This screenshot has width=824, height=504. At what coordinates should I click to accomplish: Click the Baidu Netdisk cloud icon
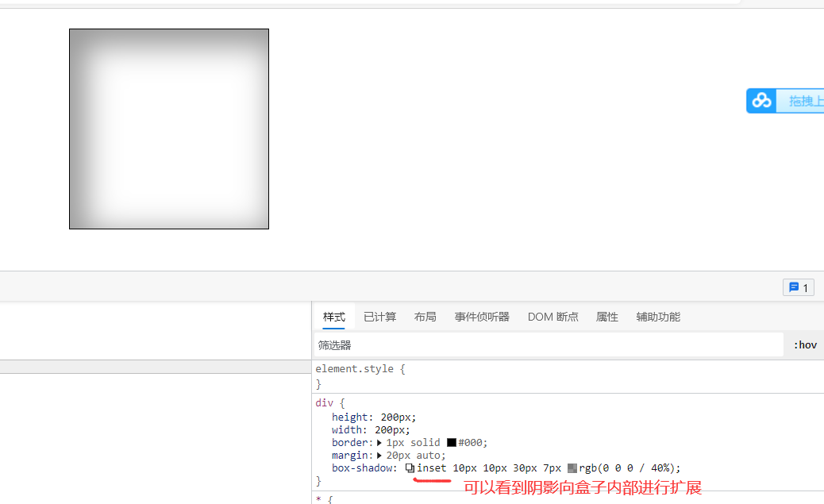pyautogui.click(x=761, y=101)
